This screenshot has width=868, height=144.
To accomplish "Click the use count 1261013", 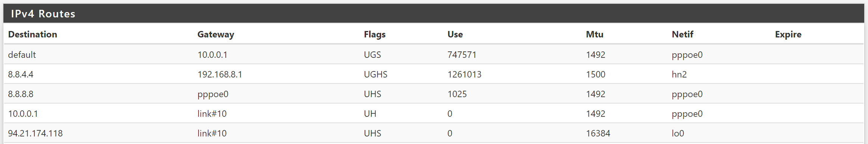I will pos(464,74).
